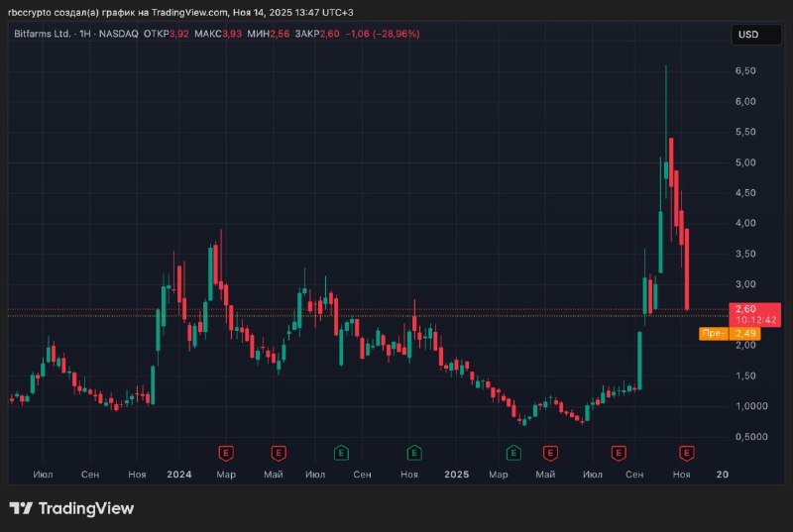Viewport: 793px width, 532px height.
Task: Click the red earnings marker above Май 2024
Action: point(278,453)
